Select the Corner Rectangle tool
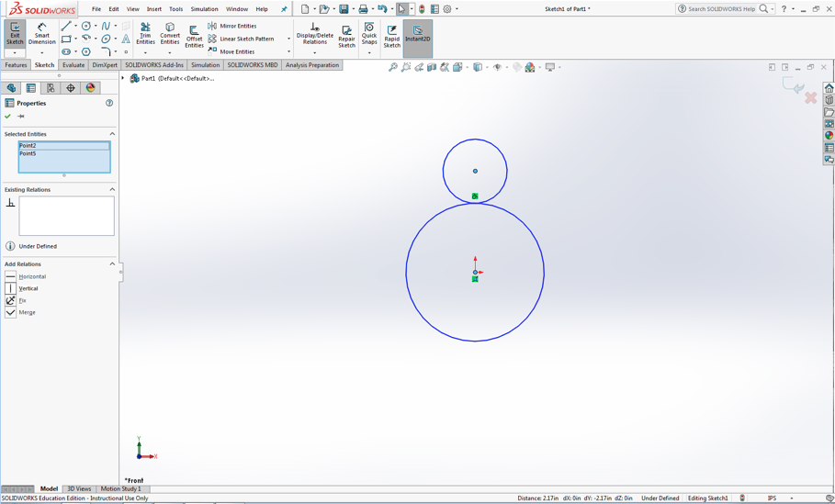This screenshot has width=835, height=504. point(66,39)
